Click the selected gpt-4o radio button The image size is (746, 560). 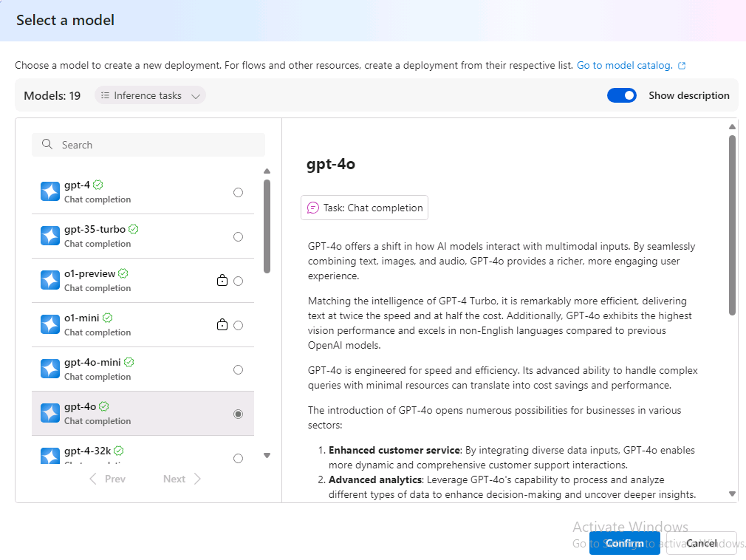click(x=239, y=414)
